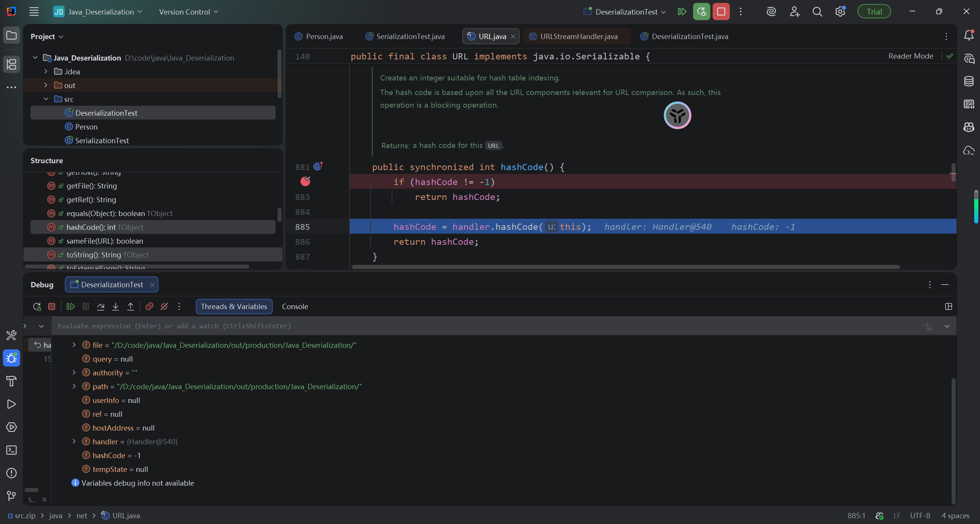Open Database tool window icon
The image size is (980, 524).
969,81
